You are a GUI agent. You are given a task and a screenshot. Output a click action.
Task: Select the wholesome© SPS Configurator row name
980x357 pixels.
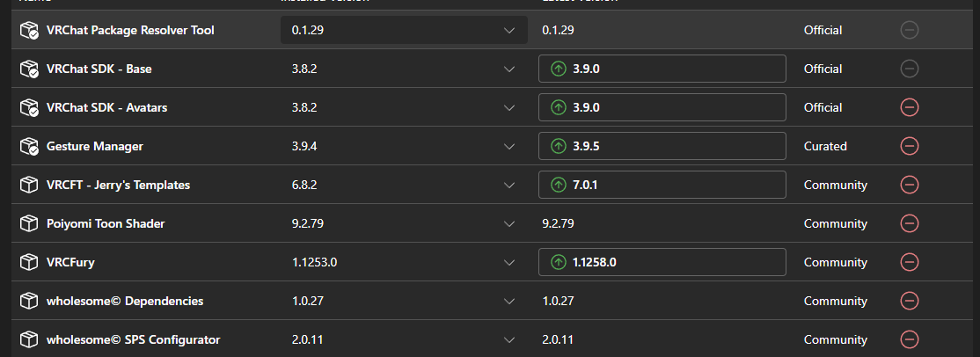[133, 339]
